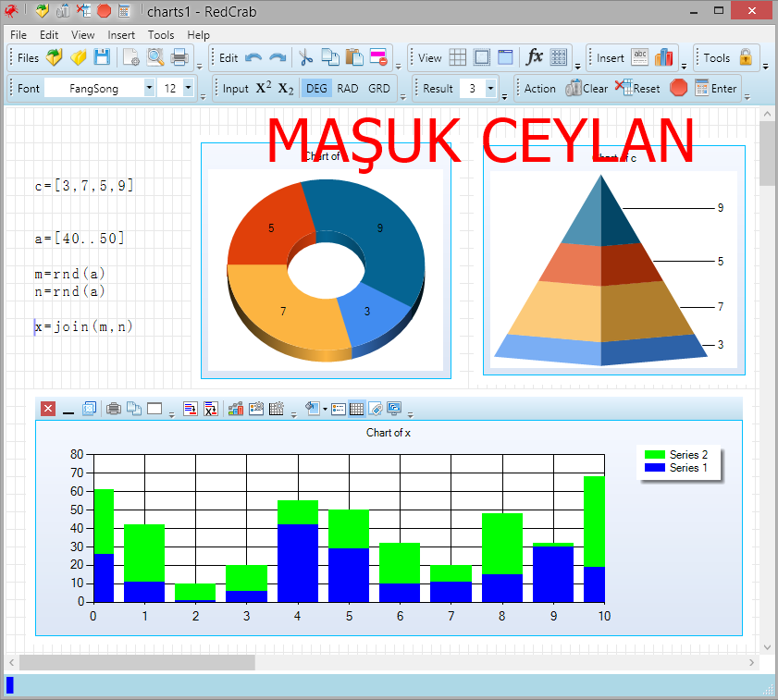Click the Cut scissors icon
The image size is (778, 700).
[x=305, y=57]
